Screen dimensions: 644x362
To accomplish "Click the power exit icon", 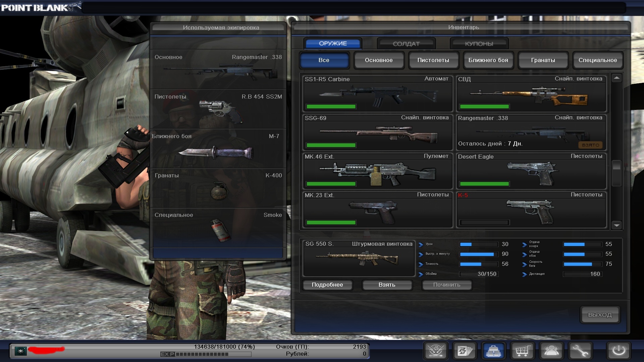I will point(619,351).
